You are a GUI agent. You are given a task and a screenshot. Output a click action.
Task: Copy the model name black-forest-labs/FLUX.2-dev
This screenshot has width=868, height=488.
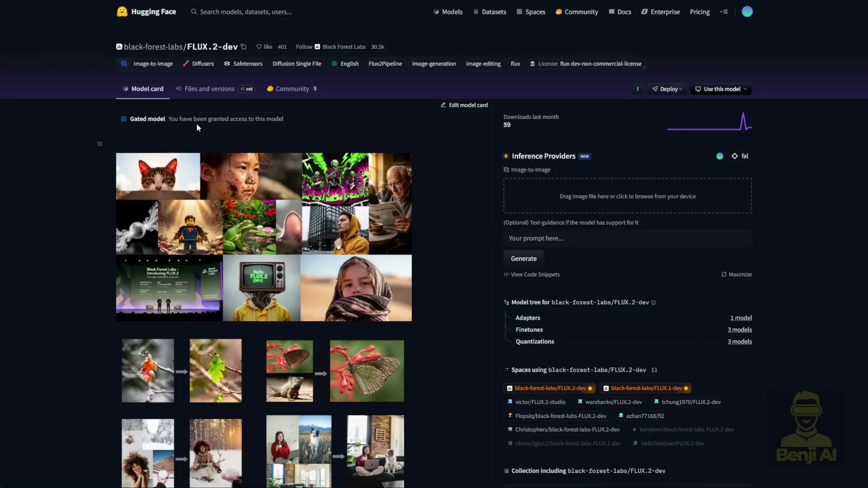tap(243, 47)
